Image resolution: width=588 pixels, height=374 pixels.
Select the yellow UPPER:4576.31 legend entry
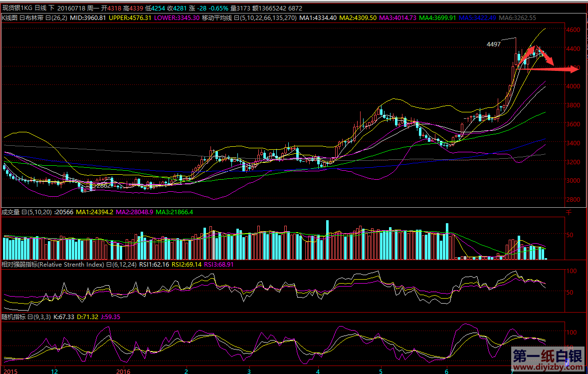pos(130,17)
